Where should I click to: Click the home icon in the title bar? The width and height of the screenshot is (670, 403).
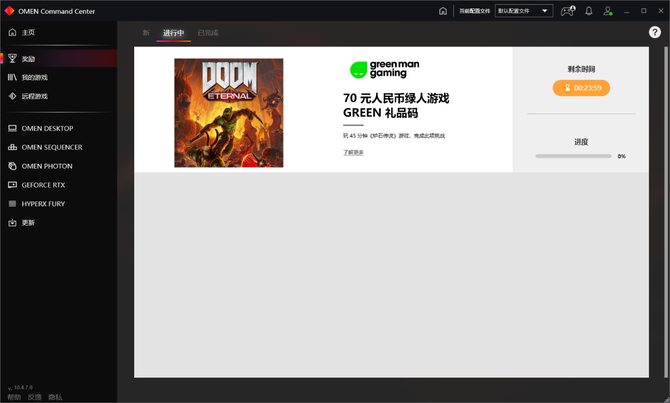[x=443, y=11]
